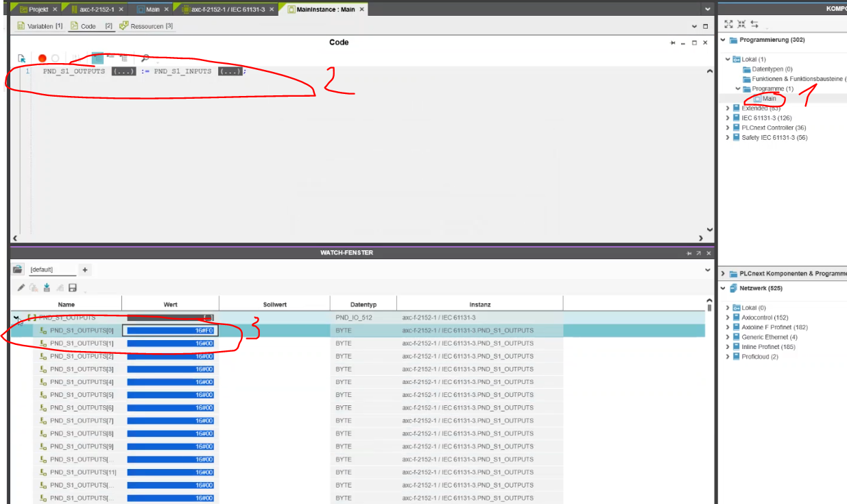This screenshot has width=847, height=504.
Task: Expand the Axioline F Profinet (182) node
Action: [x=728, y=327]
